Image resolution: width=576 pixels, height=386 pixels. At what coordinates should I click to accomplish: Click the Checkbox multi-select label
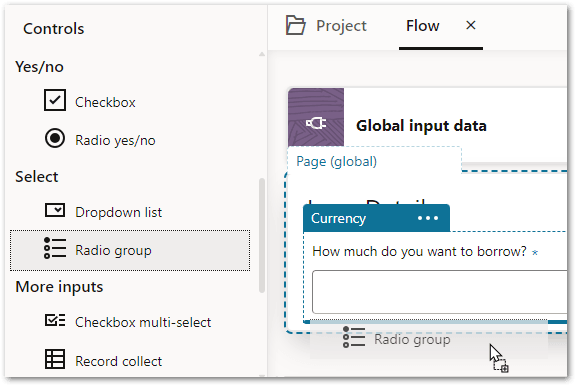(143, 322)
